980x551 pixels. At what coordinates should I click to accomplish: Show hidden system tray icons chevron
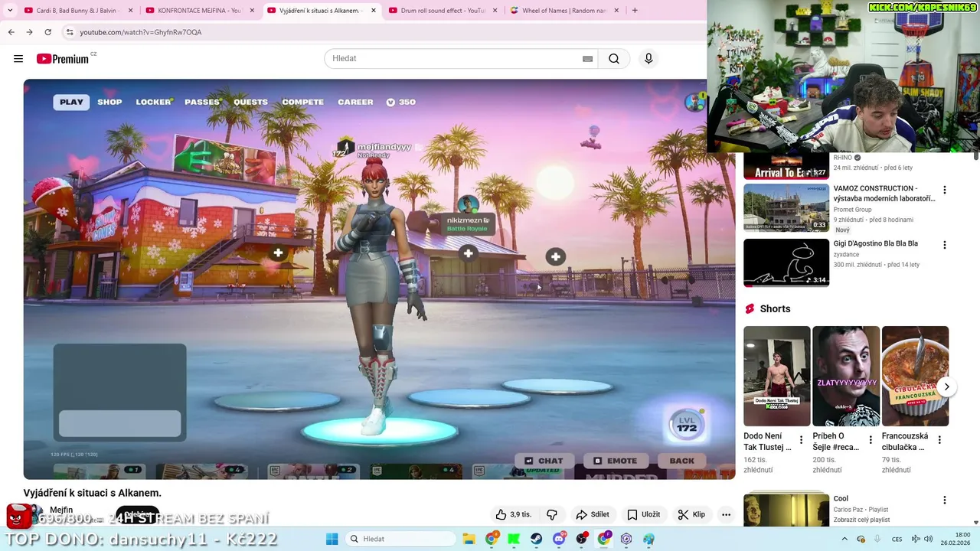(844, 539)
